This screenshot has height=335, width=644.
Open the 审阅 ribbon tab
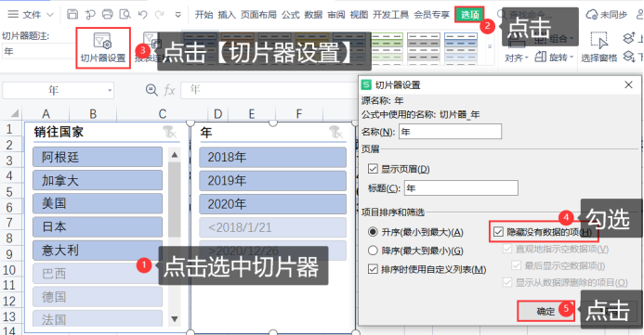(x=336, y=15)
